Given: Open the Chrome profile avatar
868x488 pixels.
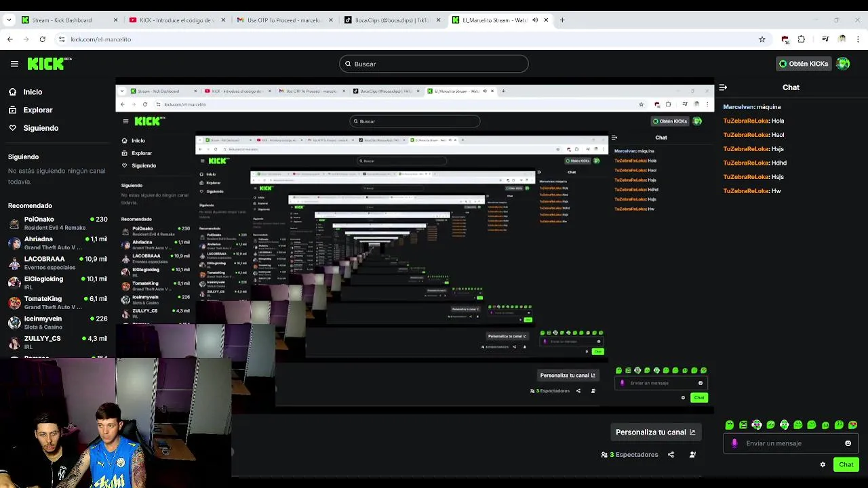Looking at the screenshot, I should pos(842,39).
